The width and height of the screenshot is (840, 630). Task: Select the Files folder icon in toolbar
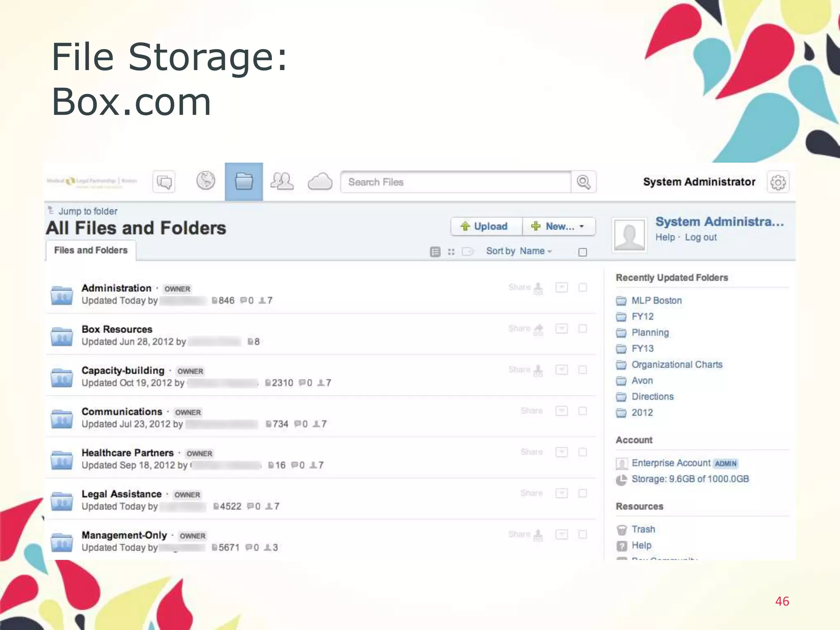[244, 181]
